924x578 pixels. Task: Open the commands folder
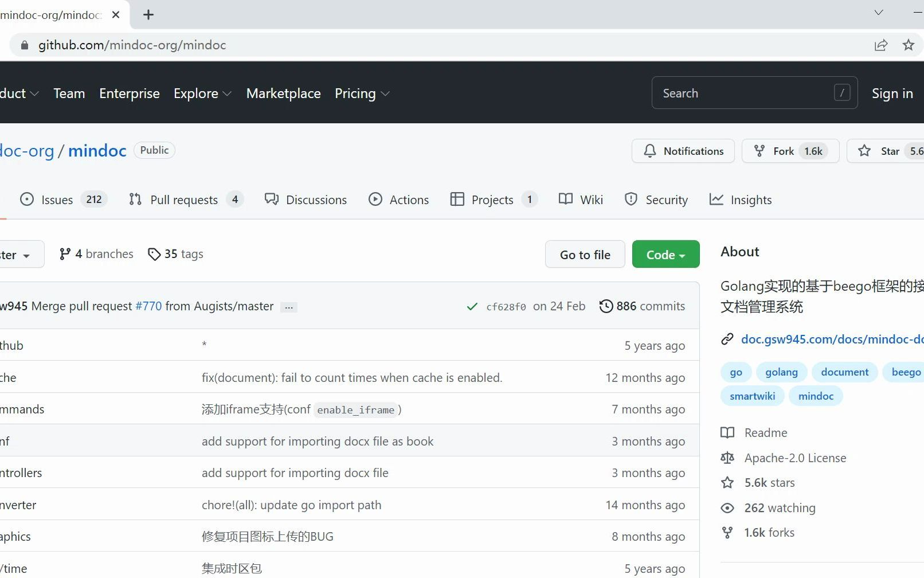22,409
